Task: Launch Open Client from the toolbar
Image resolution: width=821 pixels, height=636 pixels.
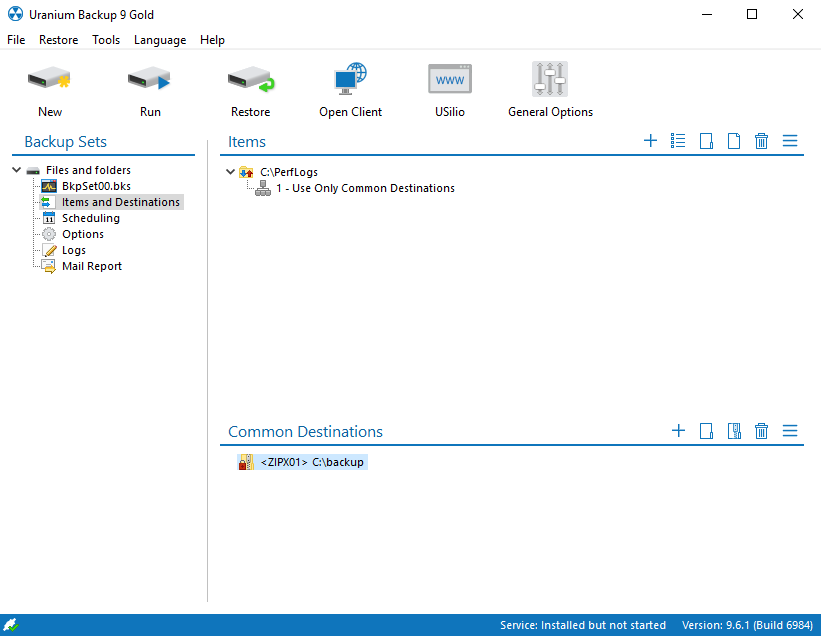Action: [350, 79]
